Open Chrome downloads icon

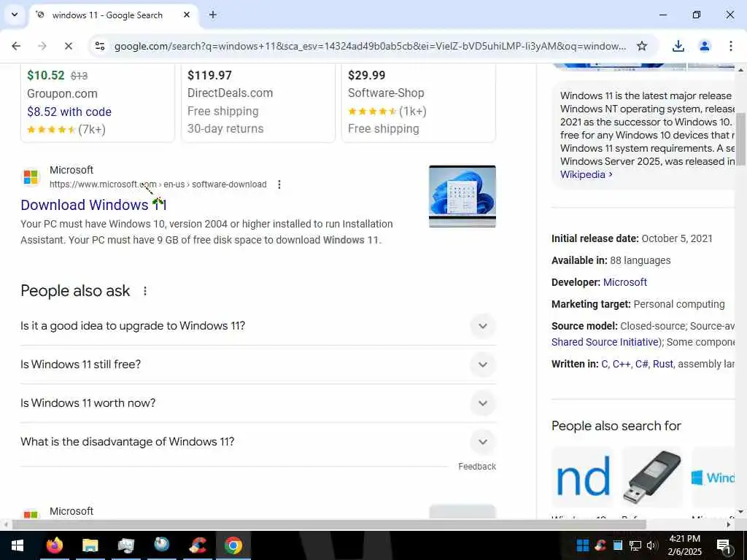click(678, 46)
